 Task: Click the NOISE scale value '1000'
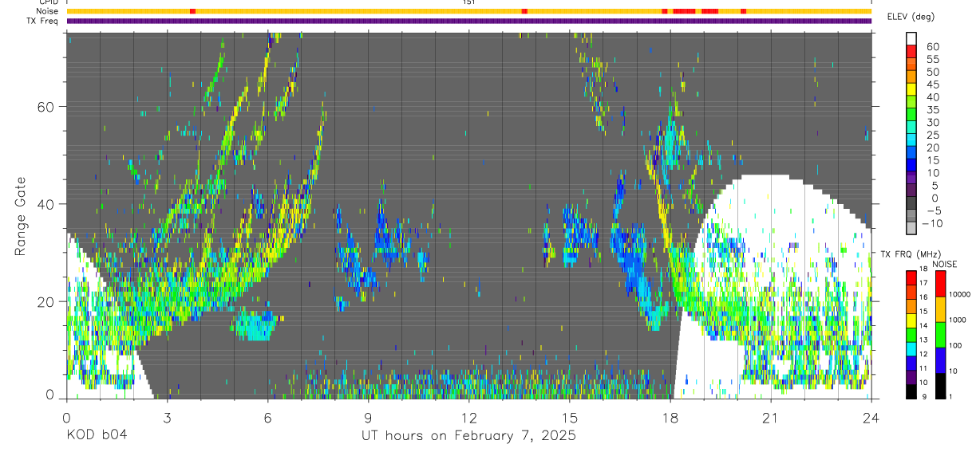click(x=958, y=320)
